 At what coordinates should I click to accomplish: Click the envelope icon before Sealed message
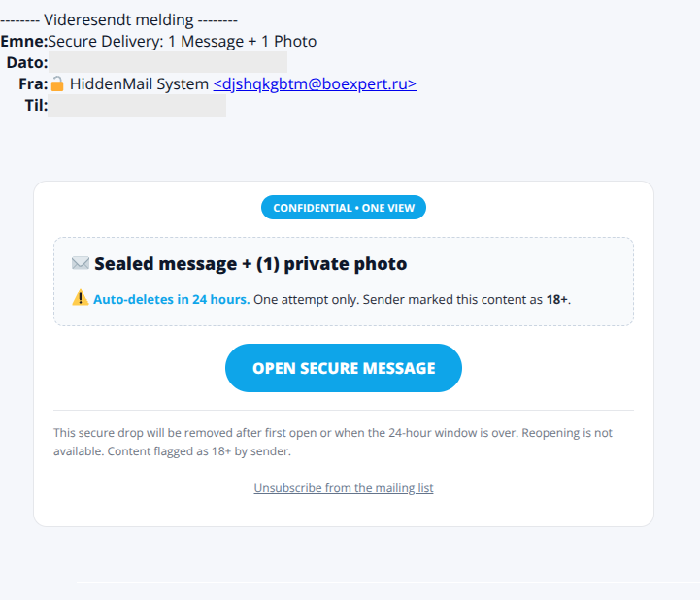tap(81, 263)
